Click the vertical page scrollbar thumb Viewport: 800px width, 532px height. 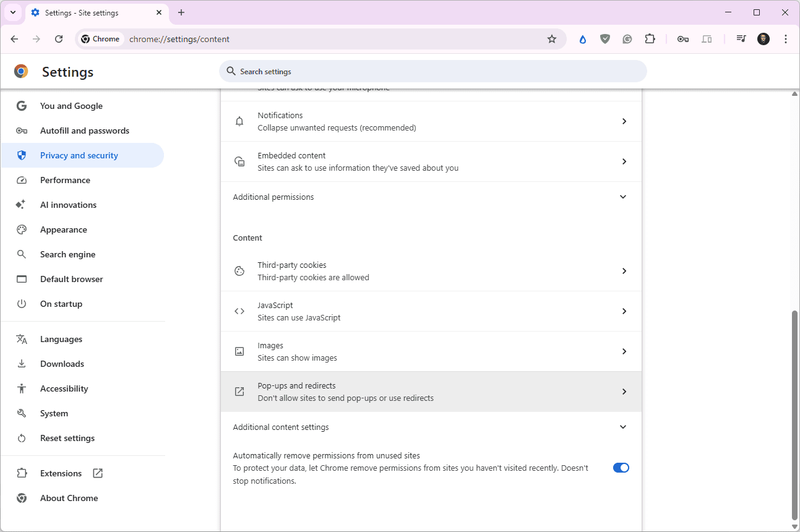coord(794,414)
